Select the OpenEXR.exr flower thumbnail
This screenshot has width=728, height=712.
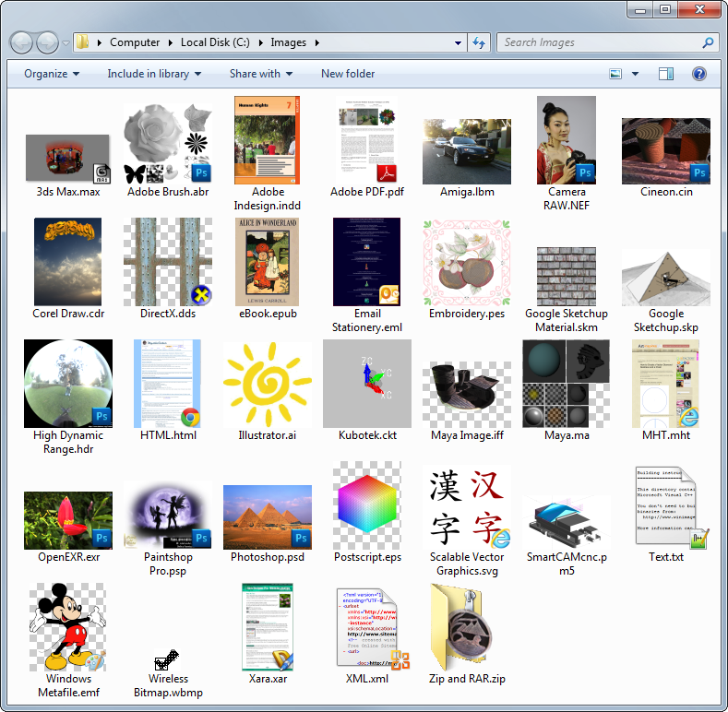click(x=67, y=521)
